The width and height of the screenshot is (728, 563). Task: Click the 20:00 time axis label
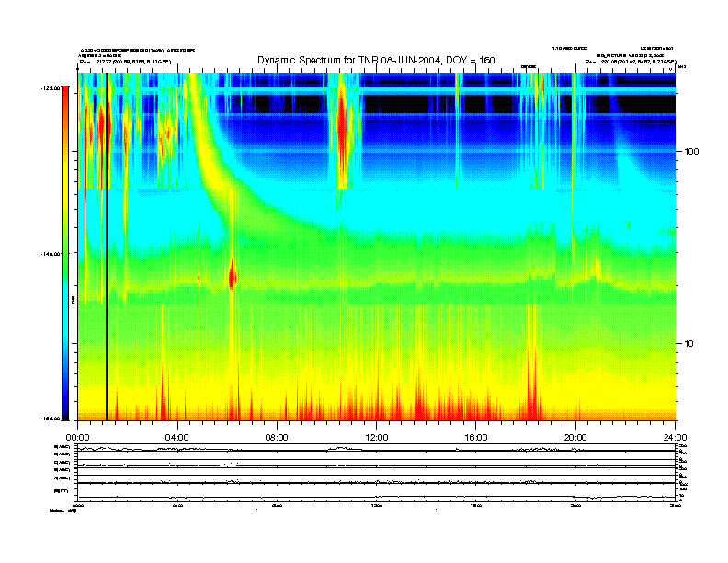coord(575,438)
